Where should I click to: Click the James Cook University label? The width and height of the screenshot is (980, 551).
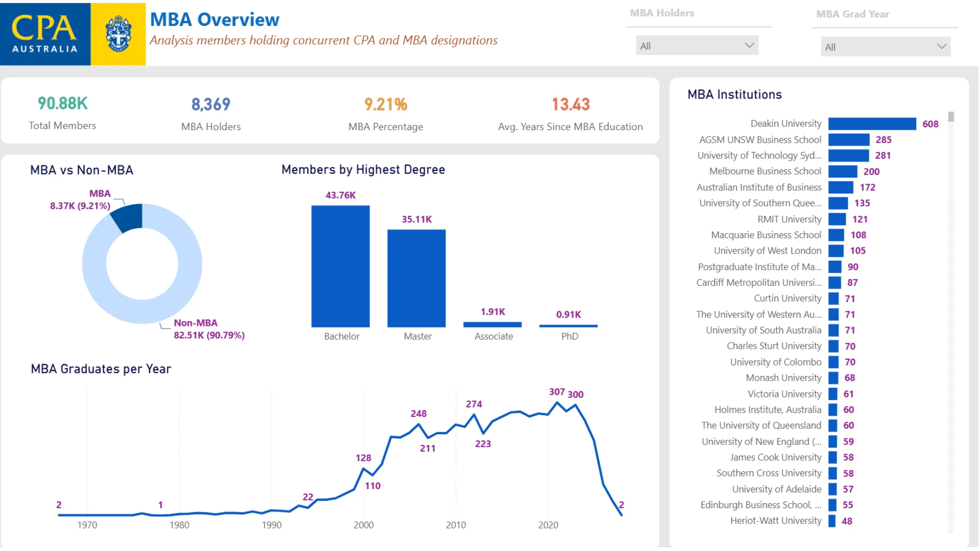[x=775, y=457]
